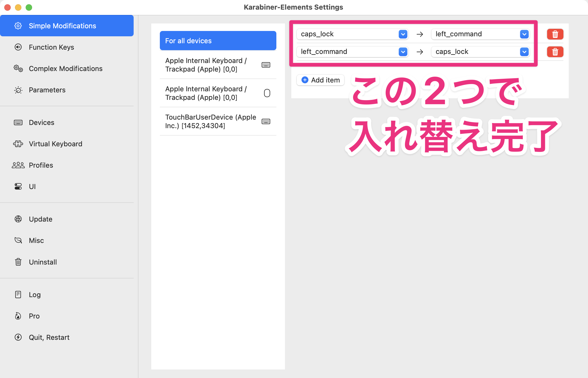
Task: Click the Parameters dial icon
Action: pos(18,90)
